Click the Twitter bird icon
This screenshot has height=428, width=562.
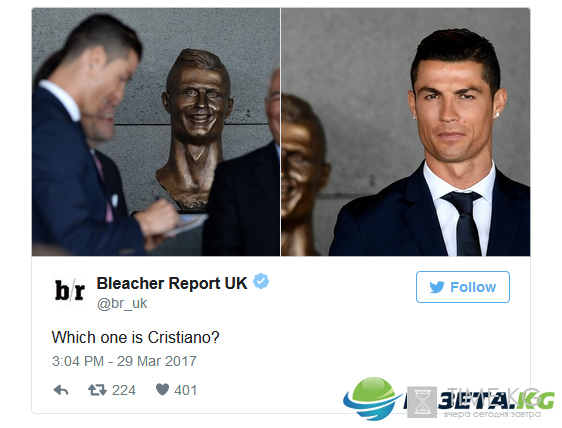point(437,287)
